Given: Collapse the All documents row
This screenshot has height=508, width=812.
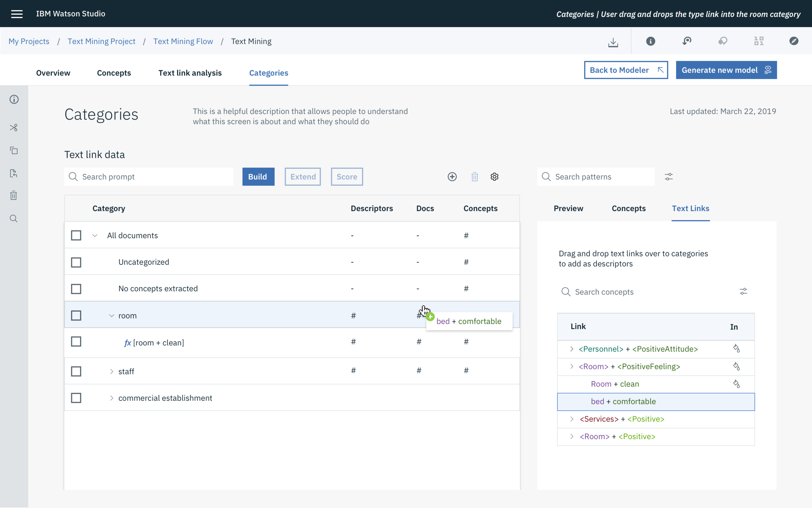Looking at the screenshot, I should pyautogui.click(x=95, y=236).
